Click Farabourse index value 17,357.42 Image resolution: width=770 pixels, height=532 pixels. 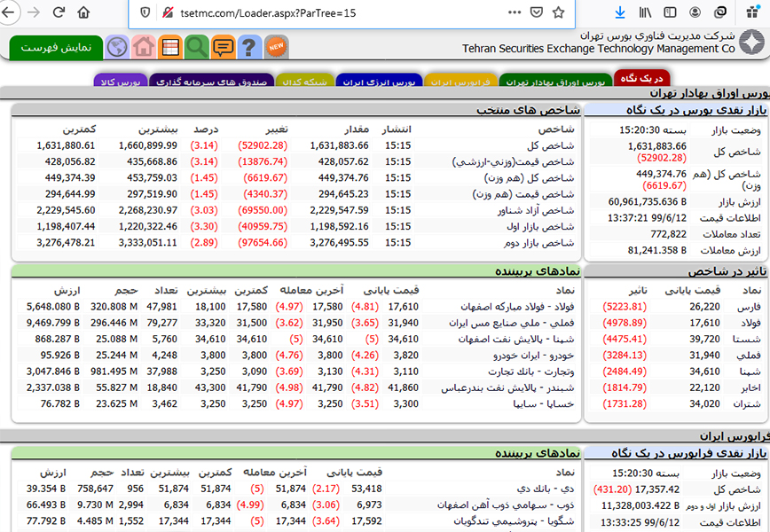click(x=657, y=489)
